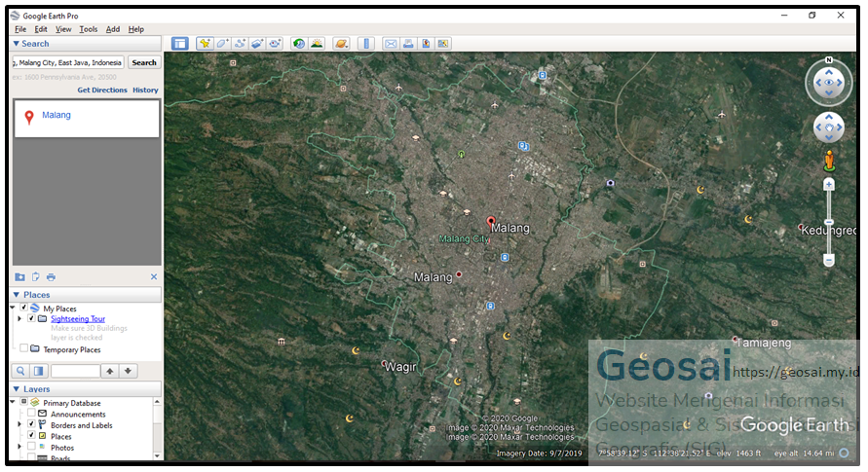Image resolution: width=868 pixels, height=472 pixels.
Task: Show historical imagery clock icon
Action: [x=299, y=44]
